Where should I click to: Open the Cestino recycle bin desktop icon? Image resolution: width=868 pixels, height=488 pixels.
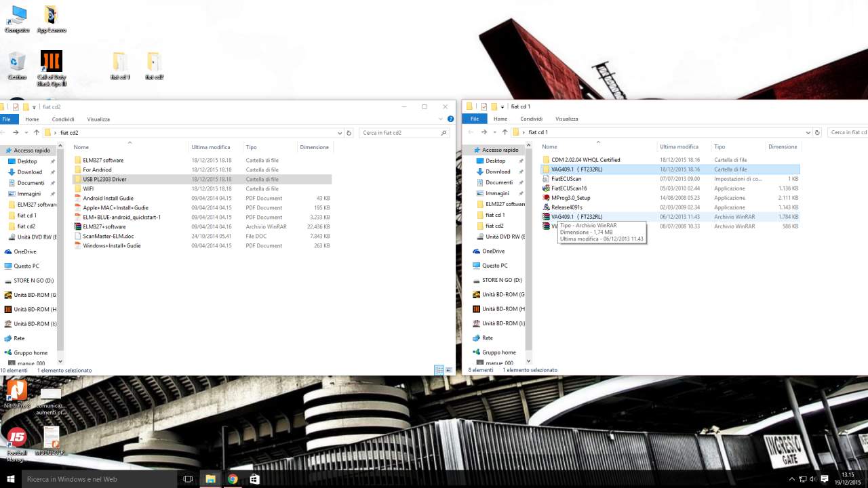pos(17,65)
